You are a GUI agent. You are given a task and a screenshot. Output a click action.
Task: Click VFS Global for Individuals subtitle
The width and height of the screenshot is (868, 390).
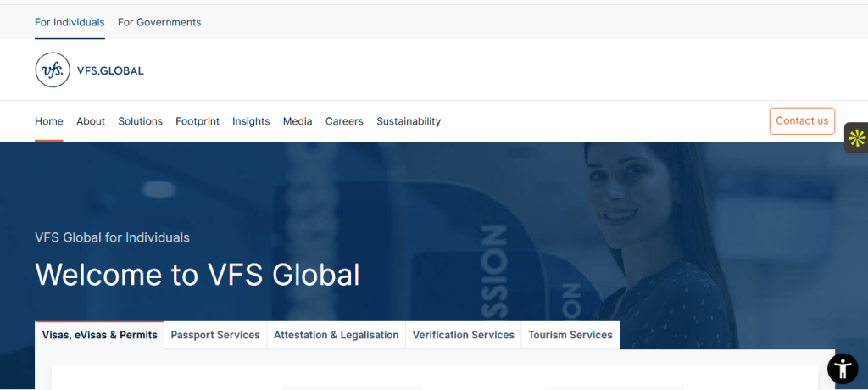click(x=113, y=237)
